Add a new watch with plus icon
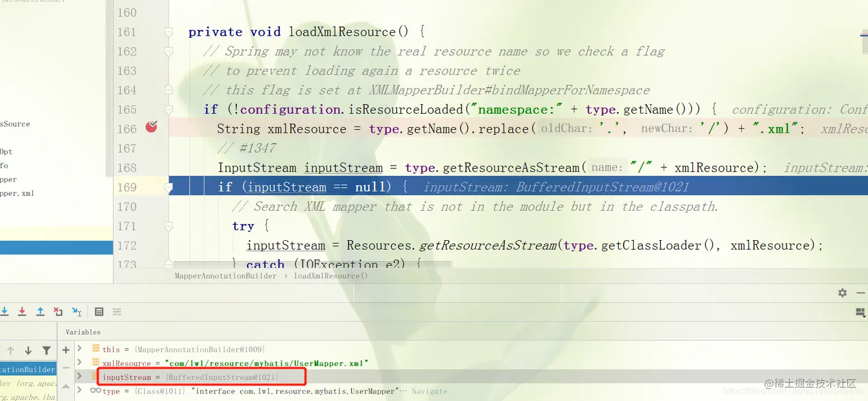The width and height of the screenshot is (868, 401). click(65, 349)
